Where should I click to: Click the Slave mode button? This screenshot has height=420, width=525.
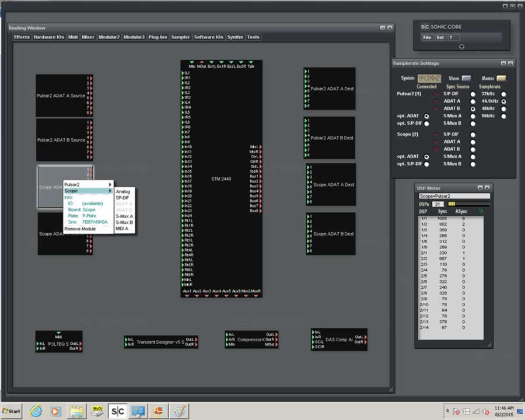pyautogui.click(x=467, y=78)
